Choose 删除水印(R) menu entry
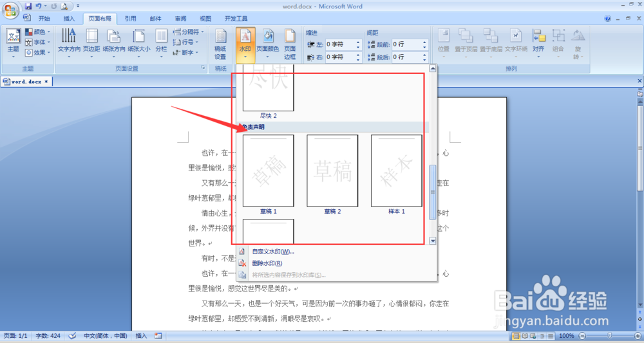 (x=267, y=263)
